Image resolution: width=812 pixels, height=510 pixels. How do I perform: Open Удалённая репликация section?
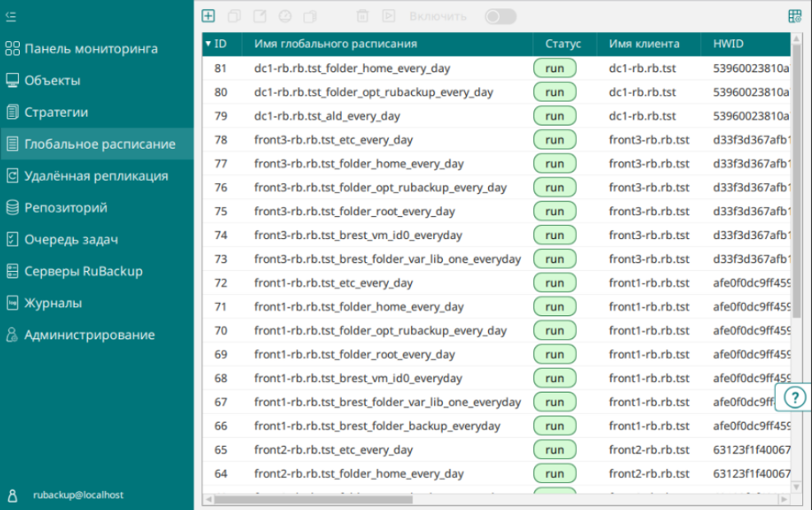tap(97, 176)
